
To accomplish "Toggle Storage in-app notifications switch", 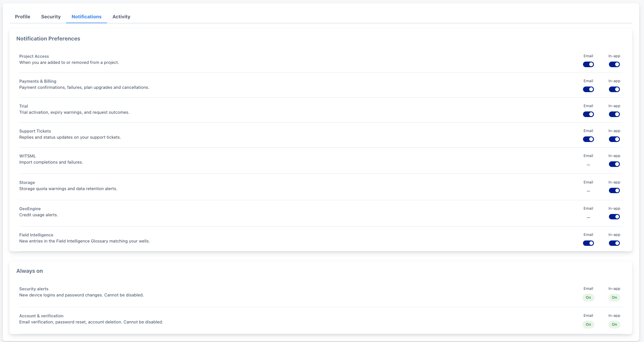I will pyautogui.click(x=614, y=191).
